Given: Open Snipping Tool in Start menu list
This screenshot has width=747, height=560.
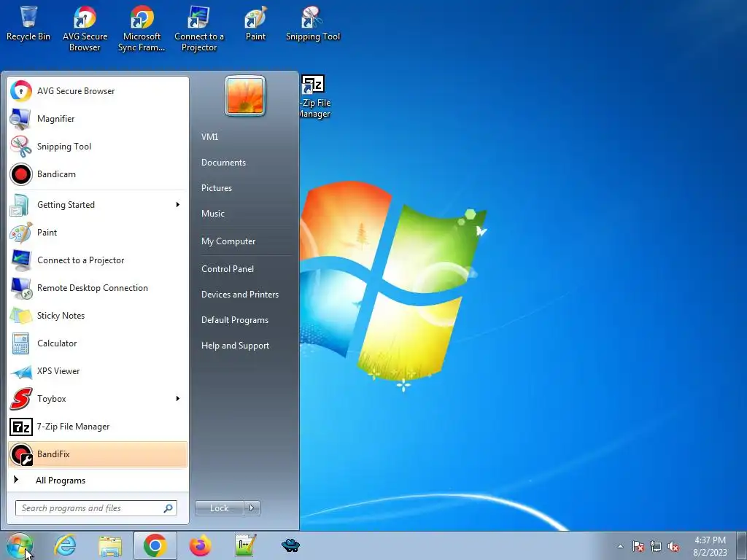Looking at the screenshot, I should click(x=98, y=146).
